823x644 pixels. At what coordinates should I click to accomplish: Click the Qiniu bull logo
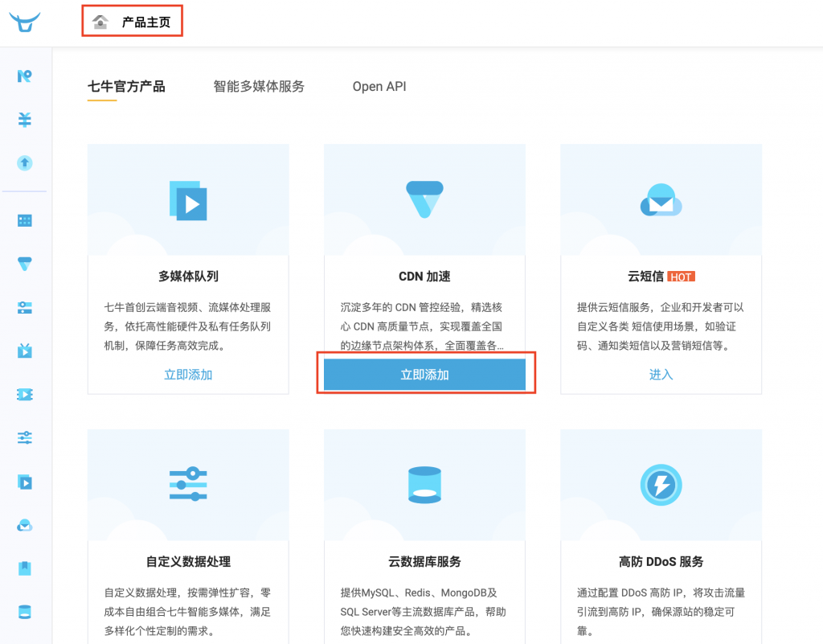pos(25,23)
